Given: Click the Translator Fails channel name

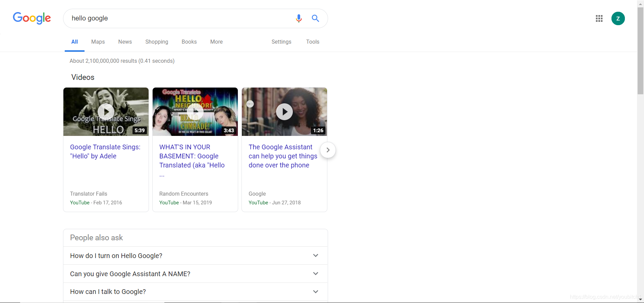Looking at the screenshot, I should click(89, 194).
